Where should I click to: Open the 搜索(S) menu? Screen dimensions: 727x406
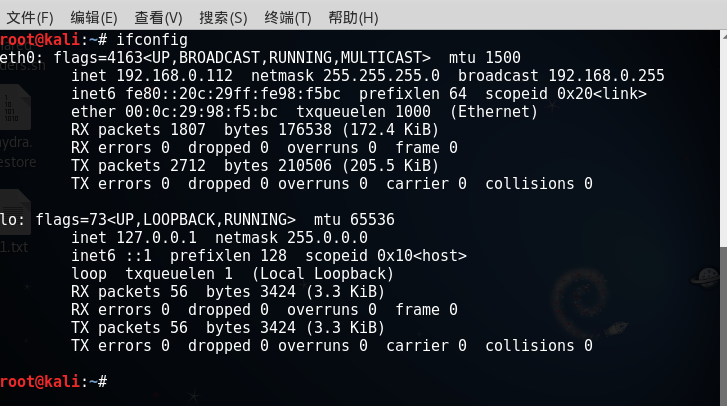(x=223, y=18)
